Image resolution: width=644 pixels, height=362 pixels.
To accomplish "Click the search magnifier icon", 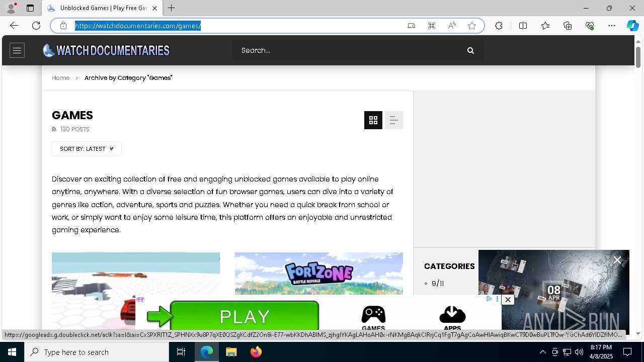I will tap(470, 50).
